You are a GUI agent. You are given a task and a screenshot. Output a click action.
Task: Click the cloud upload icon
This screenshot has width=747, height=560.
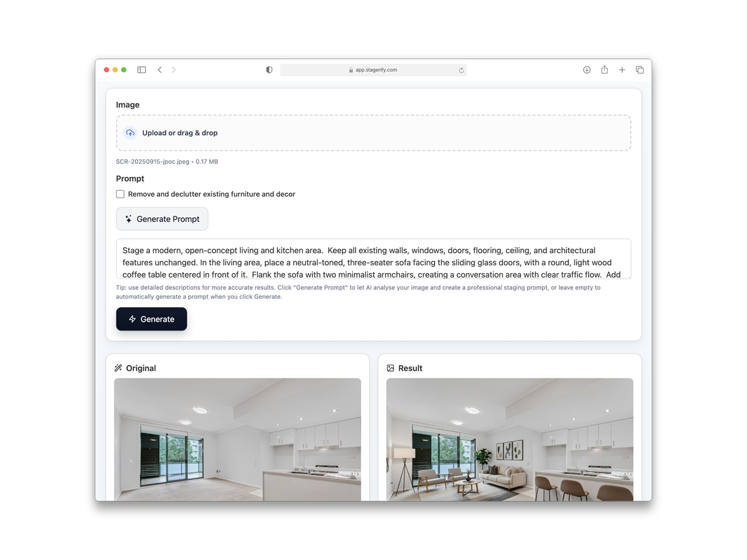tap(130, 133)
